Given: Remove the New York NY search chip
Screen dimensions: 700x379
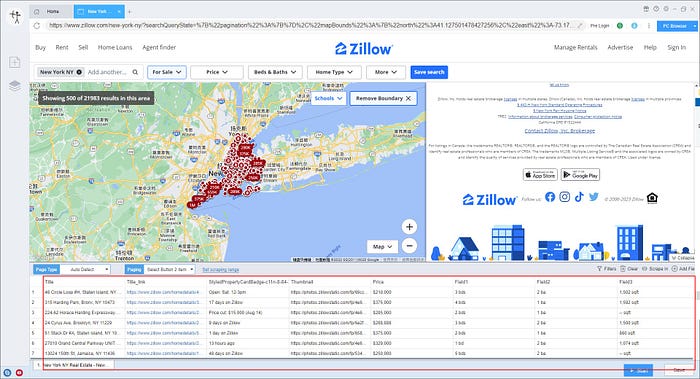Looking at the screenshot, I should click(79, 72).
